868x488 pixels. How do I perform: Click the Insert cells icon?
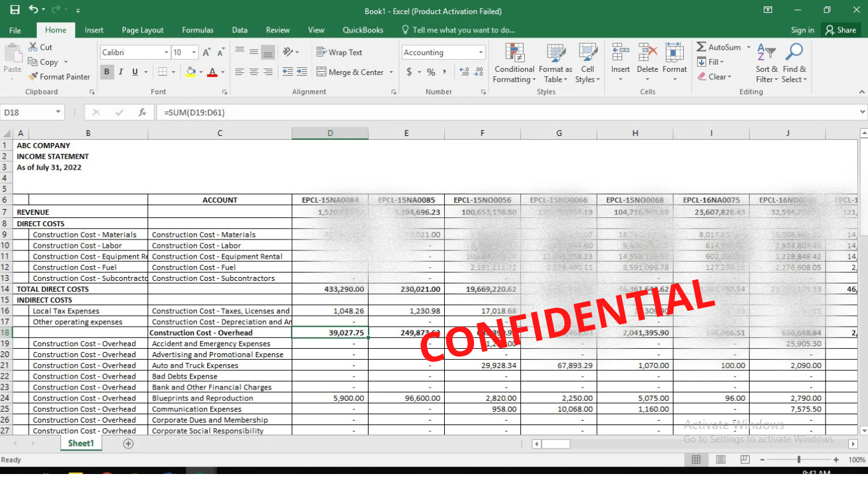point(620,52)
